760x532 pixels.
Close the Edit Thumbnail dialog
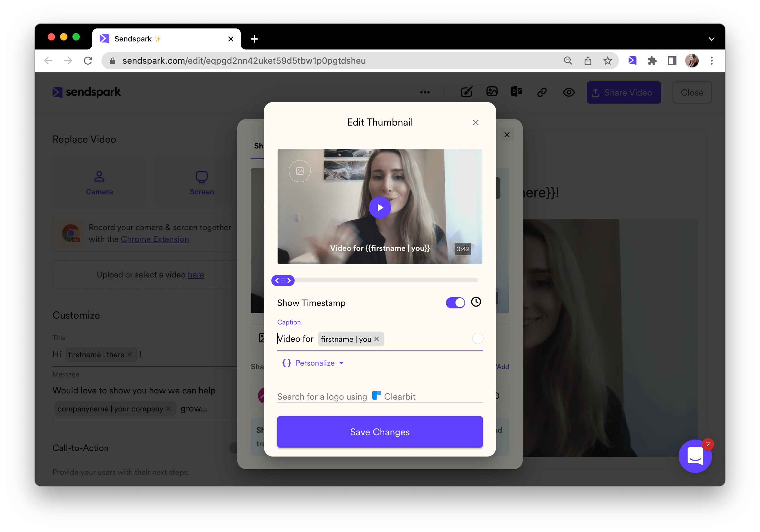click(x=475, y=122)
